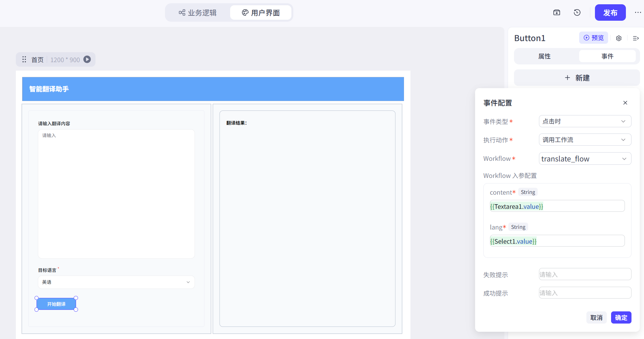Switch to the 用户界面 tab
Viewport: 644px width, 339px height.
[261, 13]
